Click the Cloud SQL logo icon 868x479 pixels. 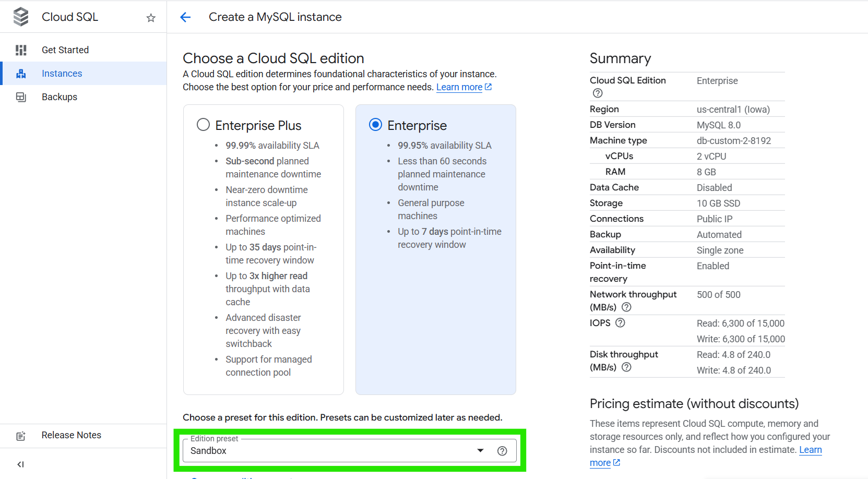click(x=21, y=17)
